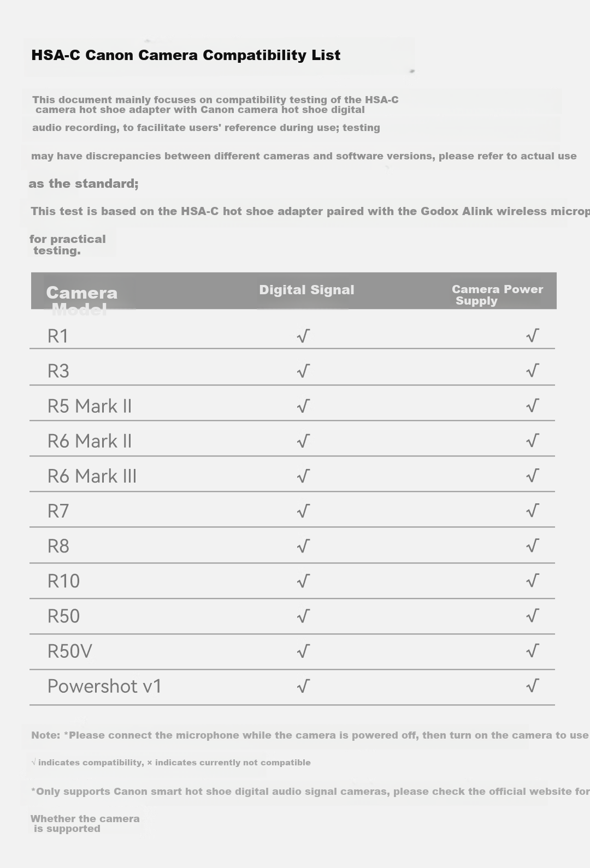Click the Camera Power Supply checkmark for R7
This screenshot has height=868, width=590.
[x=533, y=511]
